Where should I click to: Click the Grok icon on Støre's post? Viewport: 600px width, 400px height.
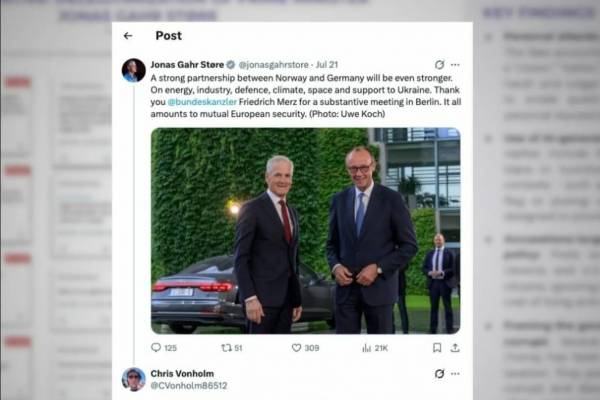(x=439, y=65)
